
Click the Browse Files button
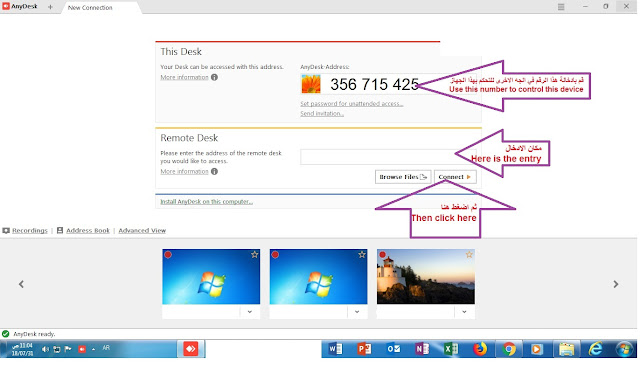(x=403, y=177)
